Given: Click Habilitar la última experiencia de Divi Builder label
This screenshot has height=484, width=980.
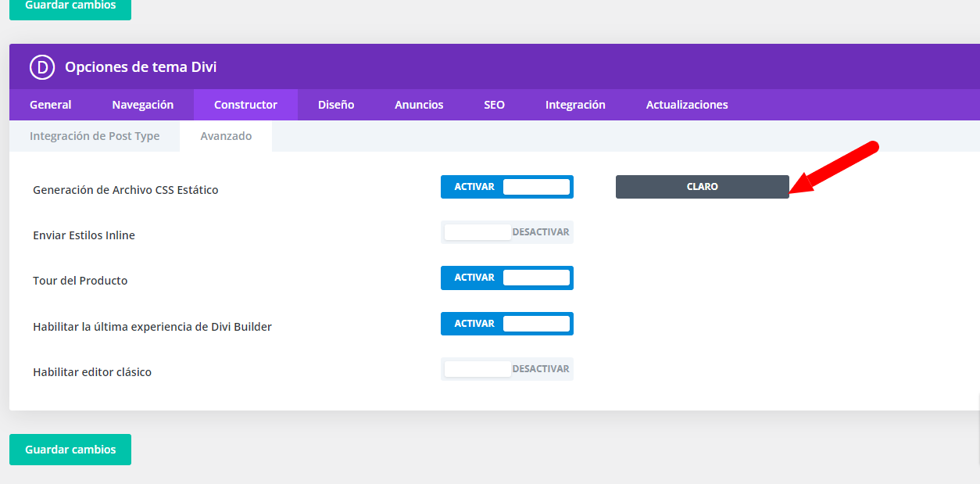Looking at the screenshot, I should click(x=152, y=327).
